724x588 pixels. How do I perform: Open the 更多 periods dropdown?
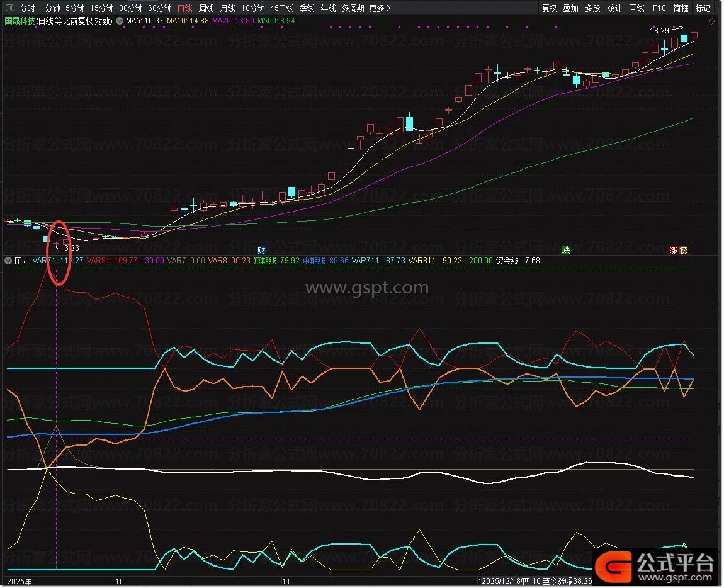click(x=380, y=8)
